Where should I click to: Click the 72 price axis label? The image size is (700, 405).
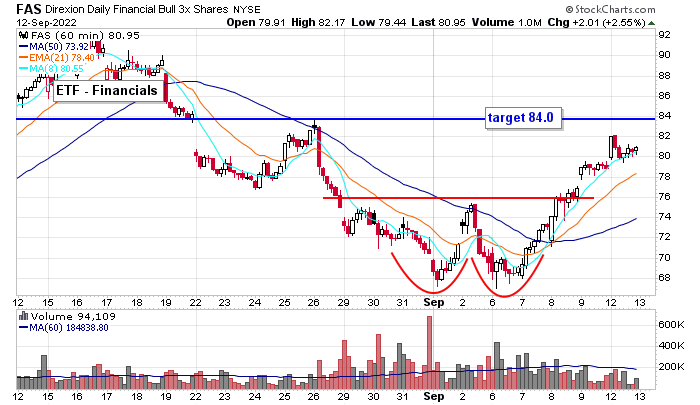coord(664,237)
